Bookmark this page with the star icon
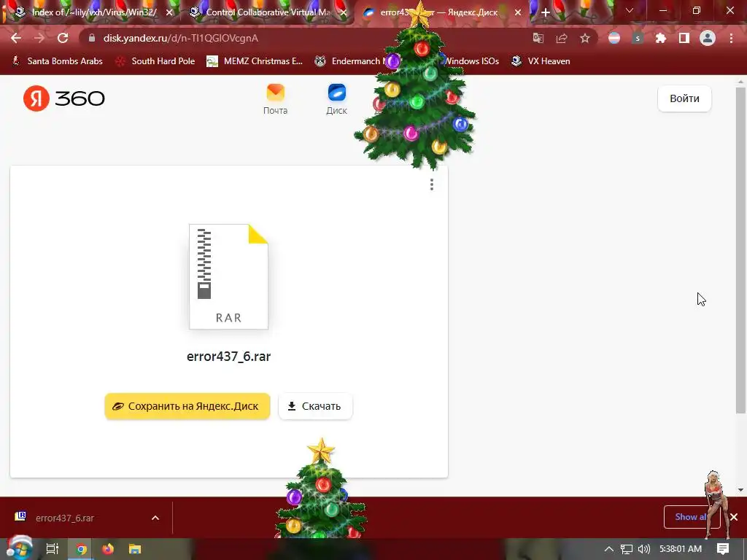This screenshot has width=747, height=560. pos(585,38)
